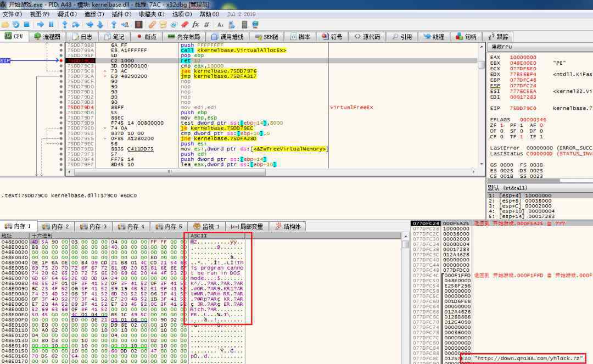Toggle breakpoint bullet on jne kernelbase.75DFA28D row
This screenshot has width=593, height=364.
pos(61,139)
